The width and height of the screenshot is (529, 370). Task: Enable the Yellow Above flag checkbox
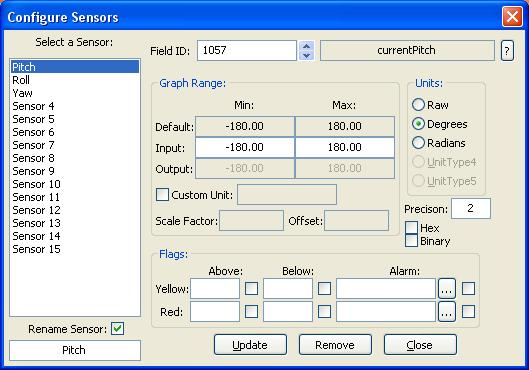251,288
